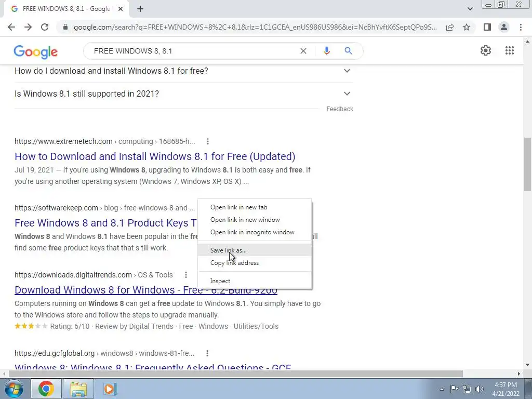The width and height of the screenshot is (532, 399).
Task: Click the google.com address bar URL
Action: click(x=255, y=27)
